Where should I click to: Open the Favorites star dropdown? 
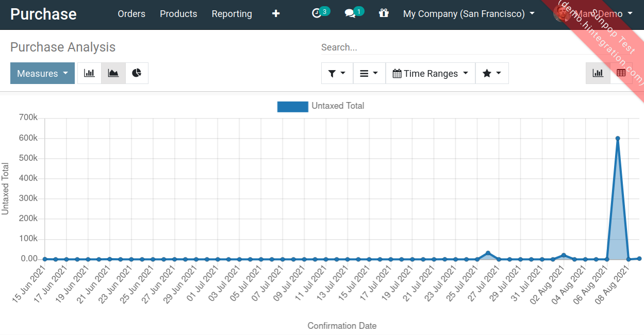point(492,73)
